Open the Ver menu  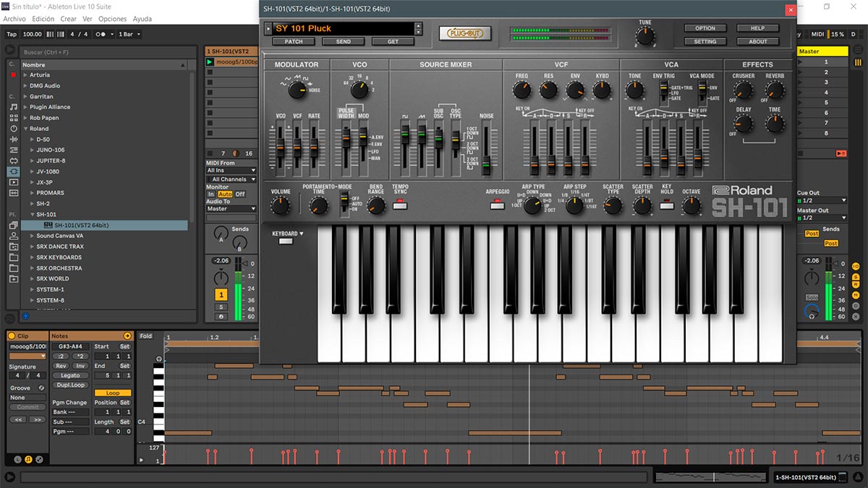click(x=88, y=19)
